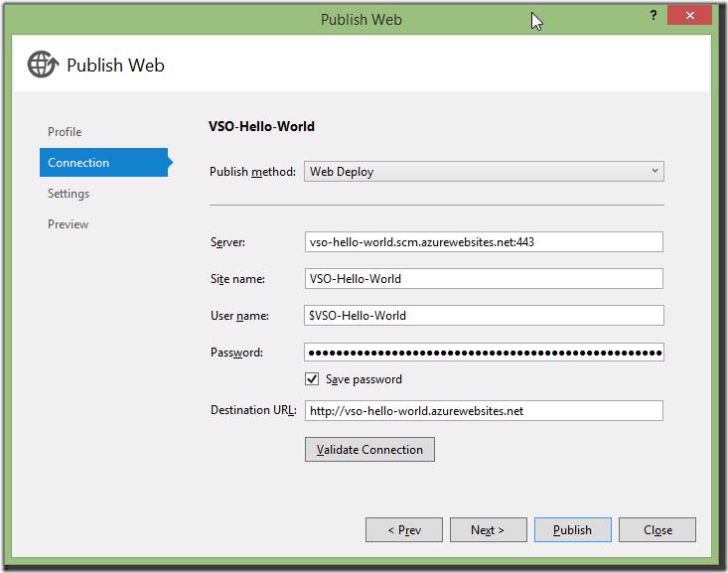Focus the Server input field
This screenshot has width=728, height=573.
484,242
